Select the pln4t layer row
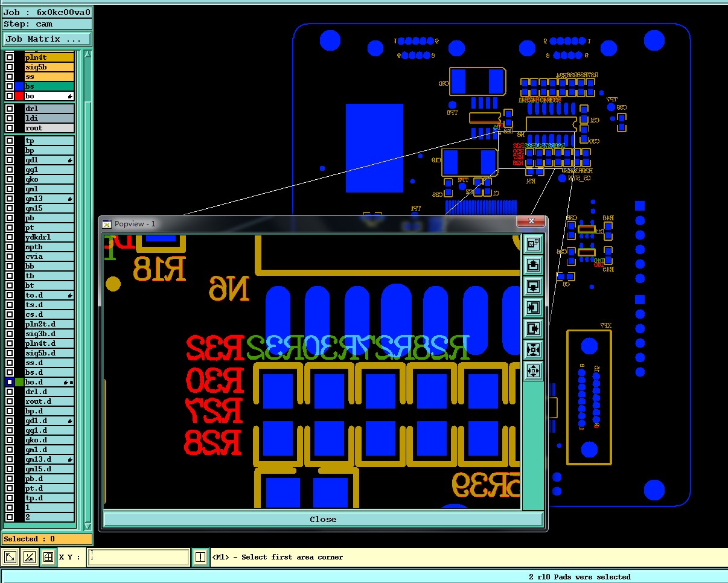Viewport: 728px width, 583px height. [49, 57]
